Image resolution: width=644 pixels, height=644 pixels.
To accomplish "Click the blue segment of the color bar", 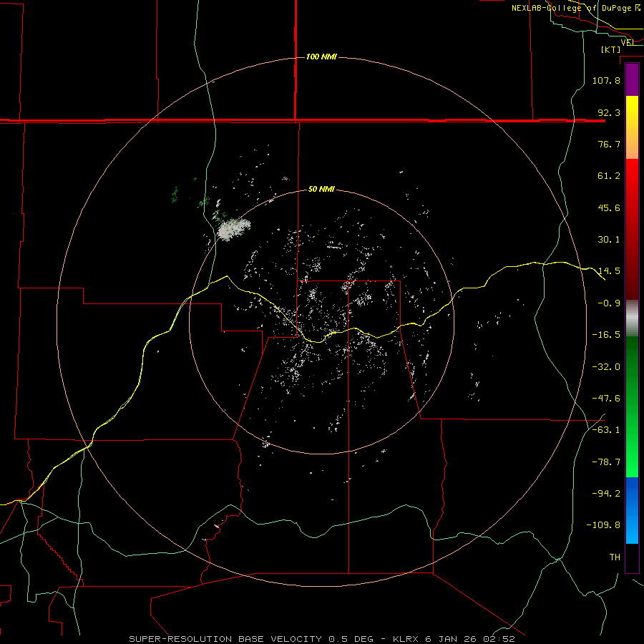I will (632, 510).
